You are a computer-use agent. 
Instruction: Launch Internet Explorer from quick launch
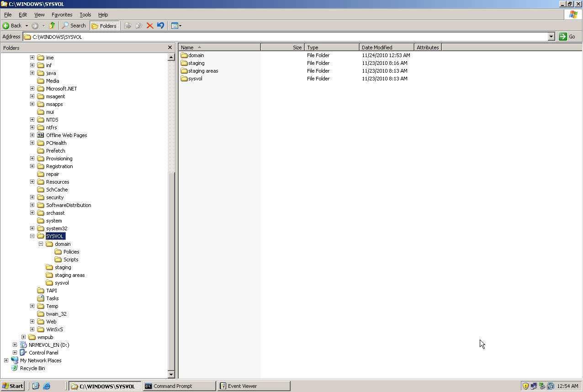[47, 386]
